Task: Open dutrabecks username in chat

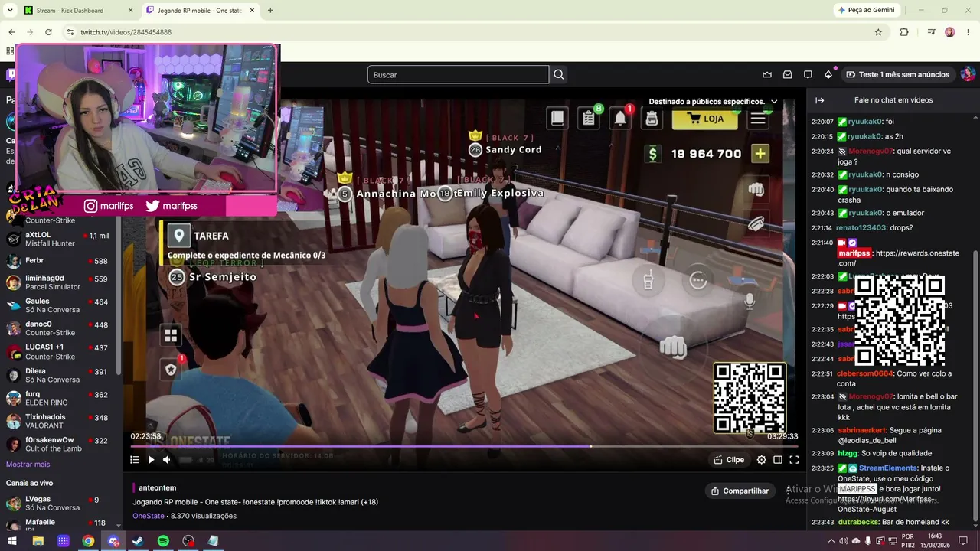Action: pyautogui.click(x=857, y=522)
